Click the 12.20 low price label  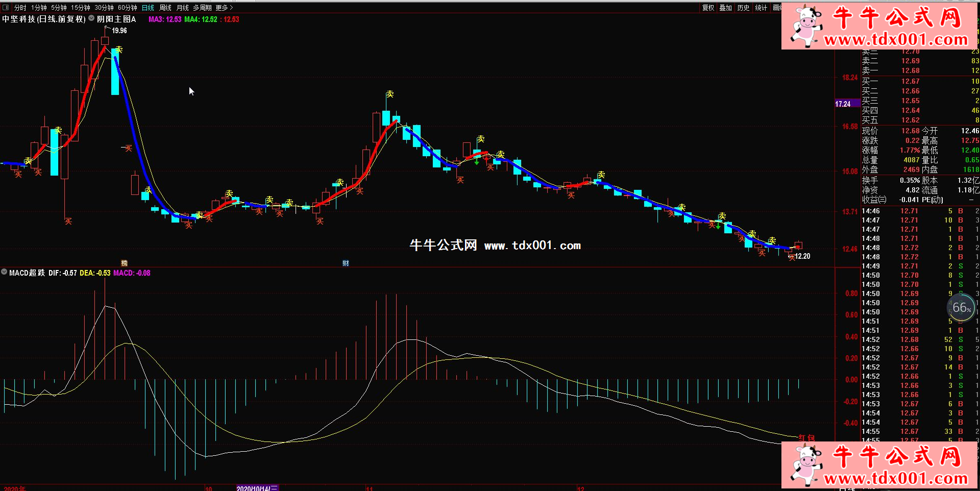pyautogui.click(x=802, y=256)
